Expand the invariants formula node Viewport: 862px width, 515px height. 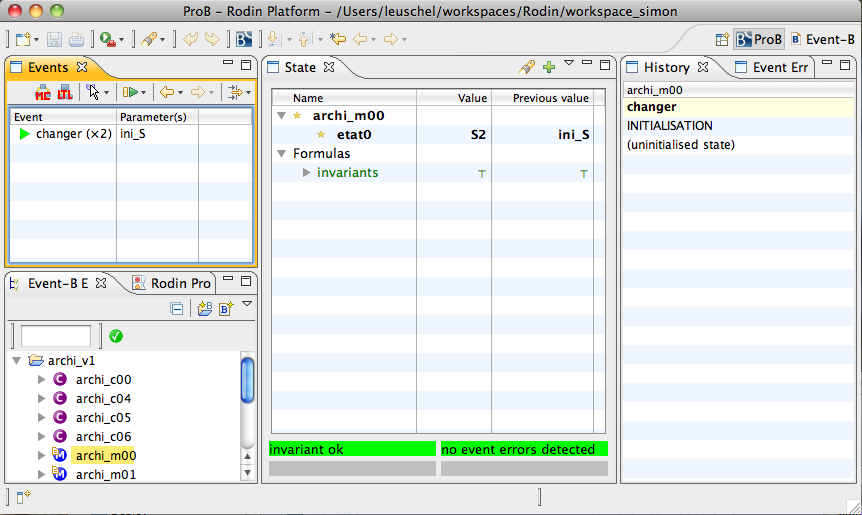pyautogui.click(x=307, y=173)
